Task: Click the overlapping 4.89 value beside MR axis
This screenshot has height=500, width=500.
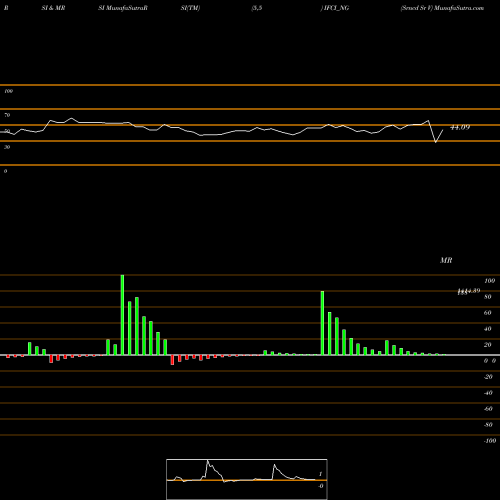Action: 469,291
